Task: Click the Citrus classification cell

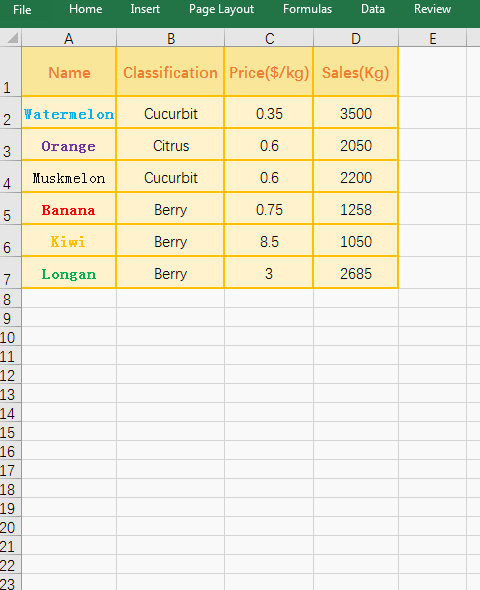Action: [170, 145]
